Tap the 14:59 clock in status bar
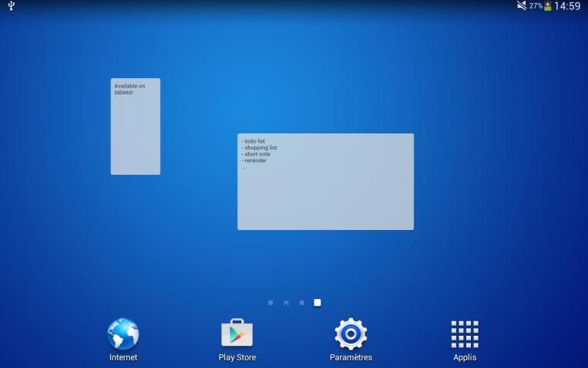The width and height of the screenshot is (588, 368). (567, 6)
